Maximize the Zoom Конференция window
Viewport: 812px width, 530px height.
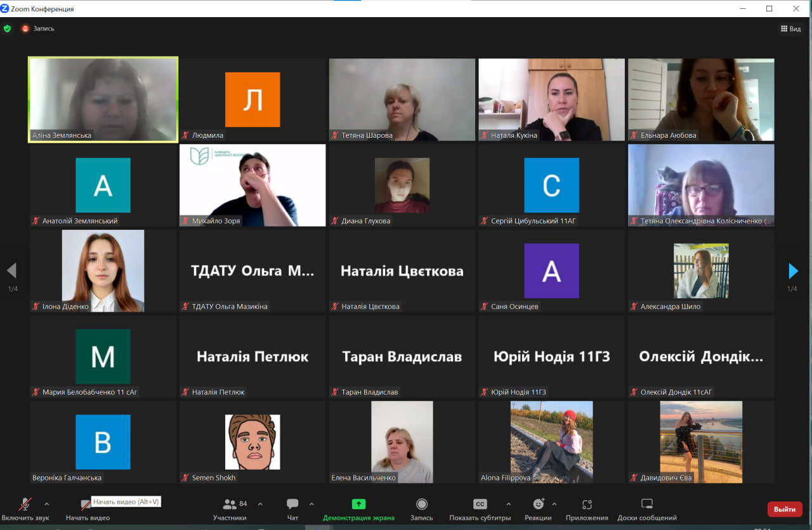coord(769,8)
